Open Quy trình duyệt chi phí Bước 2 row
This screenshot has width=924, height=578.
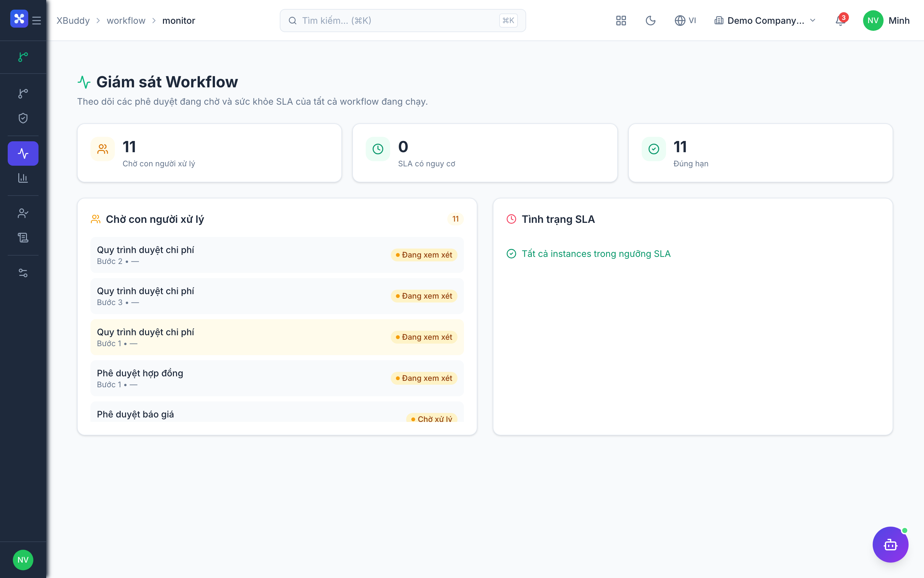(x=277, y=255)
